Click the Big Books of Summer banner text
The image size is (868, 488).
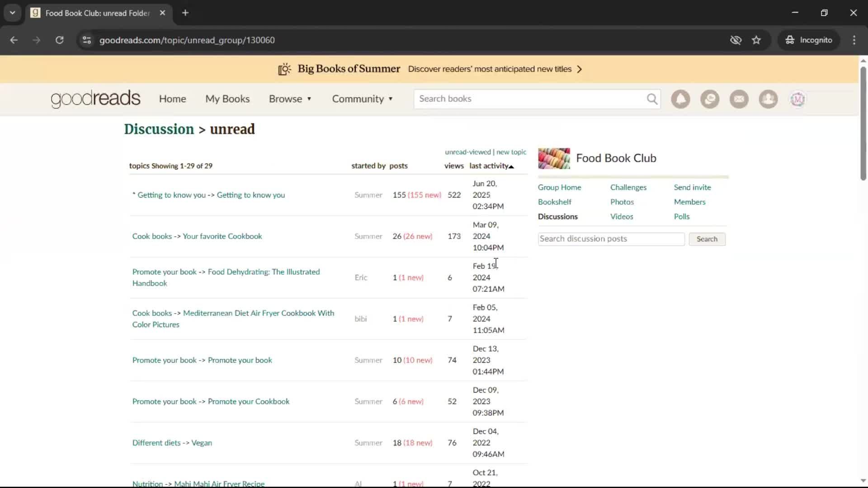349,69
